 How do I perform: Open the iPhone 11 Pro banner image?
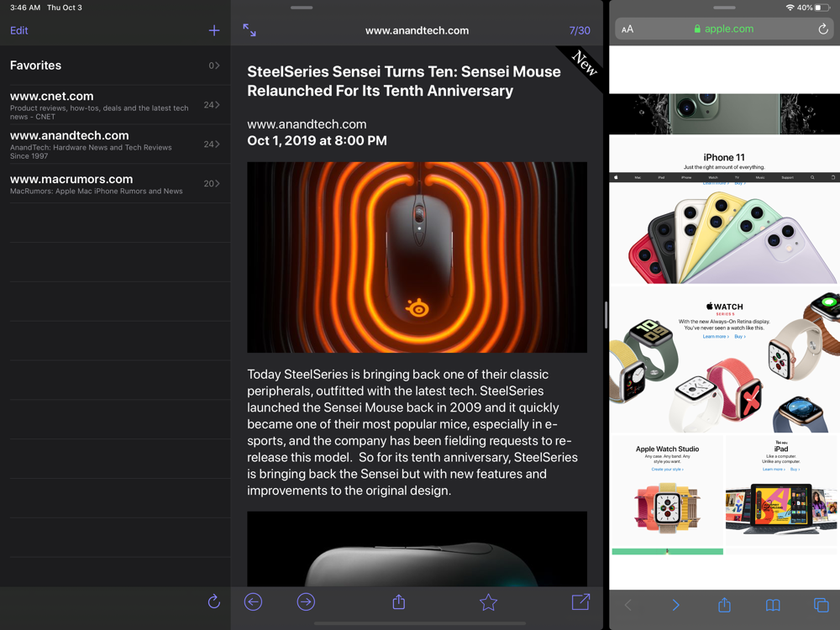coord(724,113)
